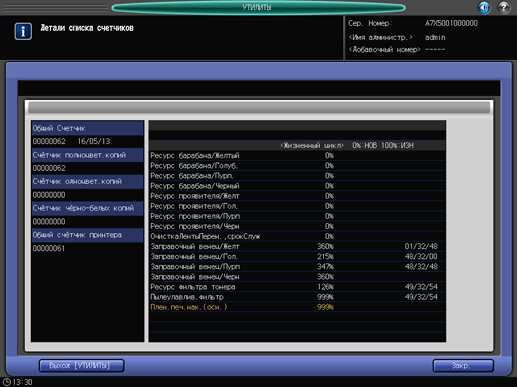Click the blue information icon

tap(23, 31)
